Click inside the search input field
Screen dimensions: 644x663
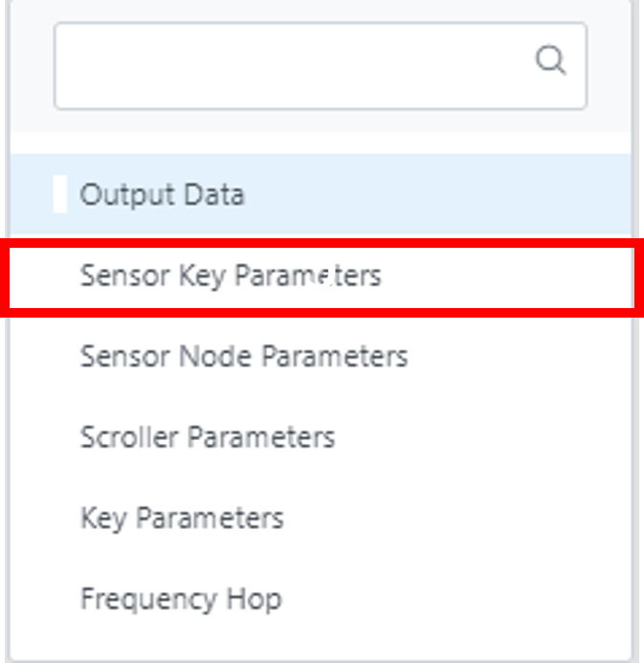(x=287, y=65)
